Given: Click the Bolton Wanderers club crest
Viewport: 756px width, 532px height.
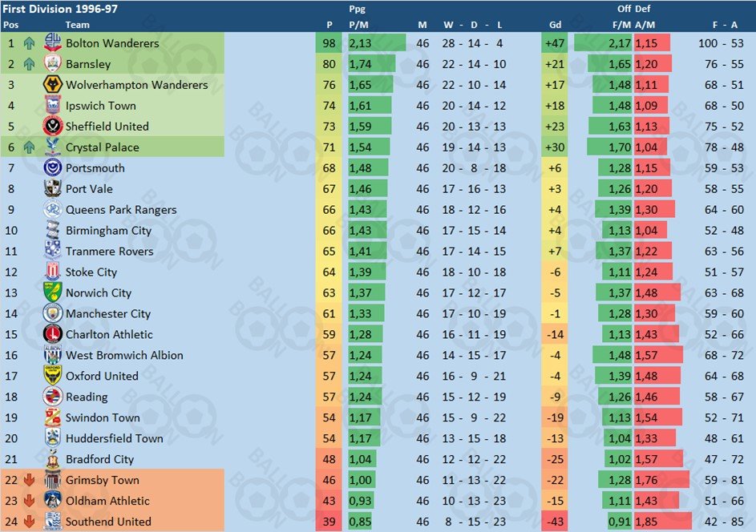Looking at the screenshot, I should [x=53, y=43].
